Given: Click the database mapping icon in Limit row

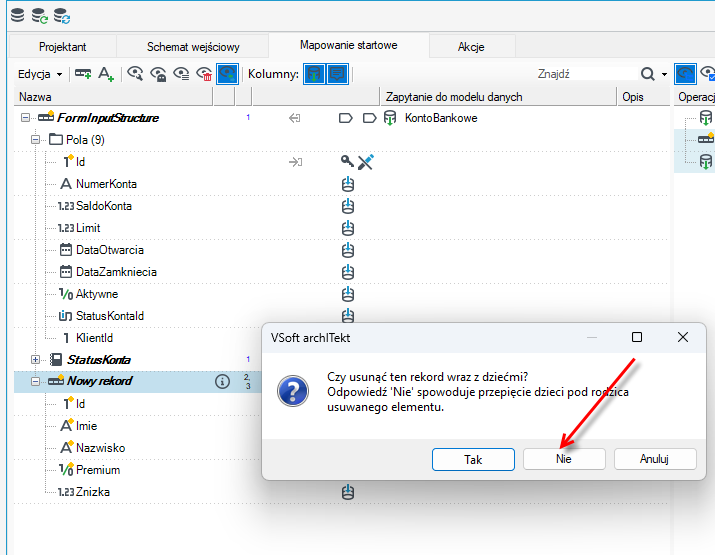Looking at the screenshot, I should [348, 228].
